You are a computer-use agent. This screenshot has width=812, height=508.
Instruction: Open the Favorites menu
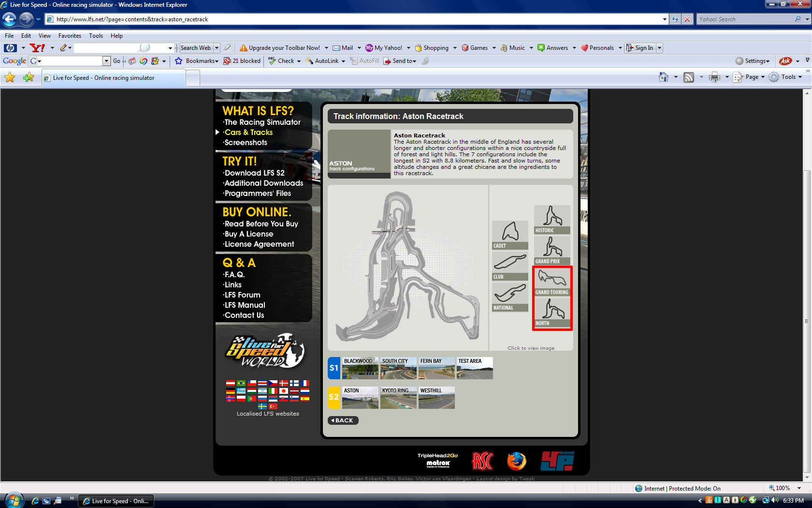coord(70,36)
